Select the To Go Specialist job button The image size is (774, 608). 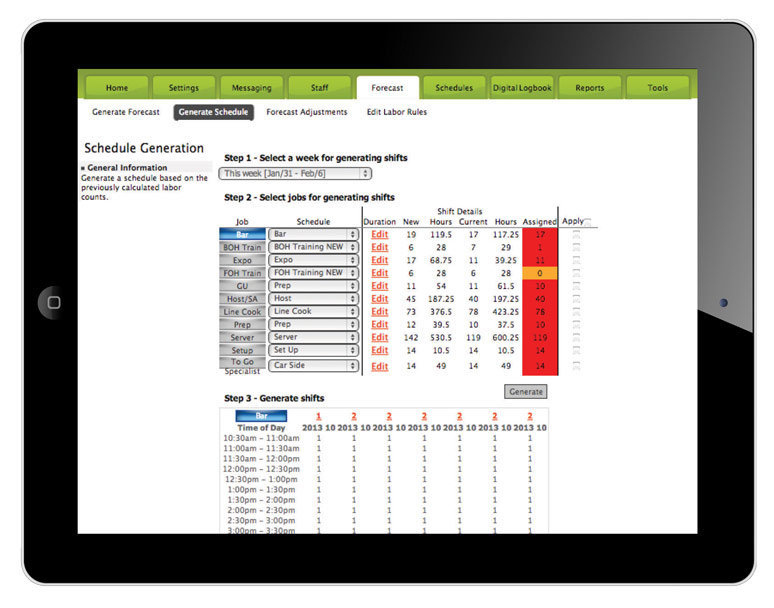click(x=242, y=366)
